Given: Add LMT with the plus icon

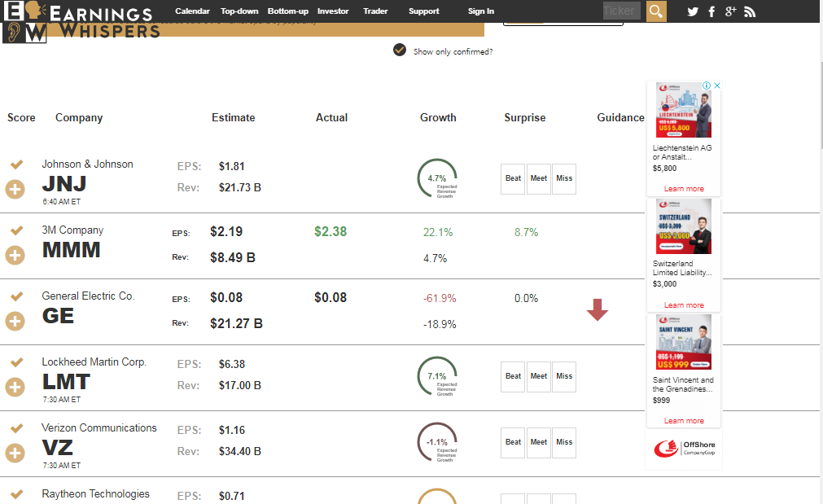Looking at the screenshot, I should [15, 387].
